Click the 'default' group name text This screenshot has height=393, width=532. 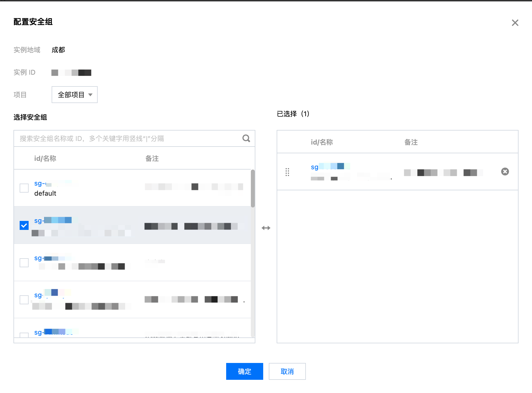pos(45,193)
